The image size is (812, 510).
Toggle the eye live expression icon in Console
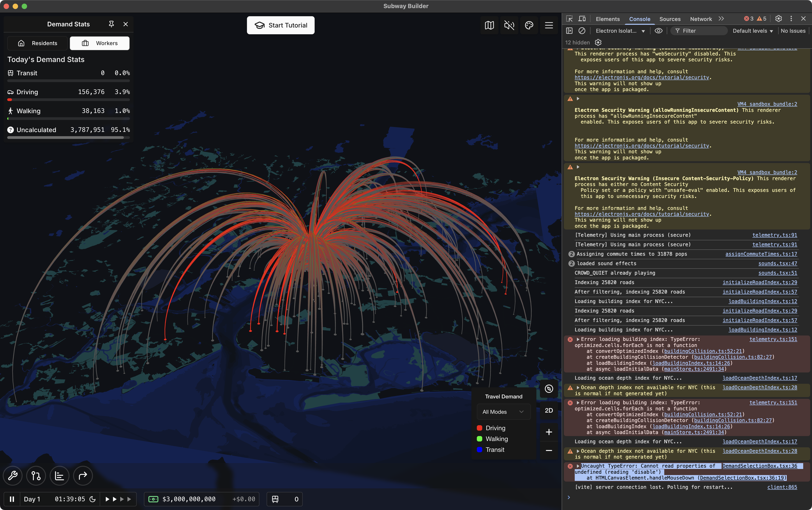click(659, 31)
